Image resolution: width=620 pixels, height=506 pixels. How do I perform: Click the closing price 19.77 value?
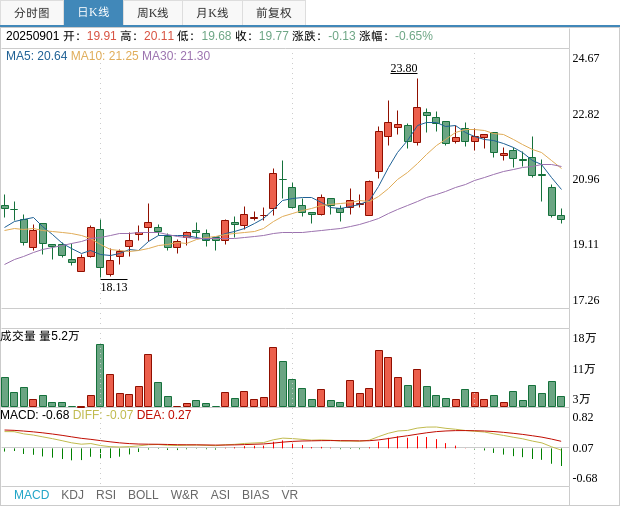tap(274, 36)
